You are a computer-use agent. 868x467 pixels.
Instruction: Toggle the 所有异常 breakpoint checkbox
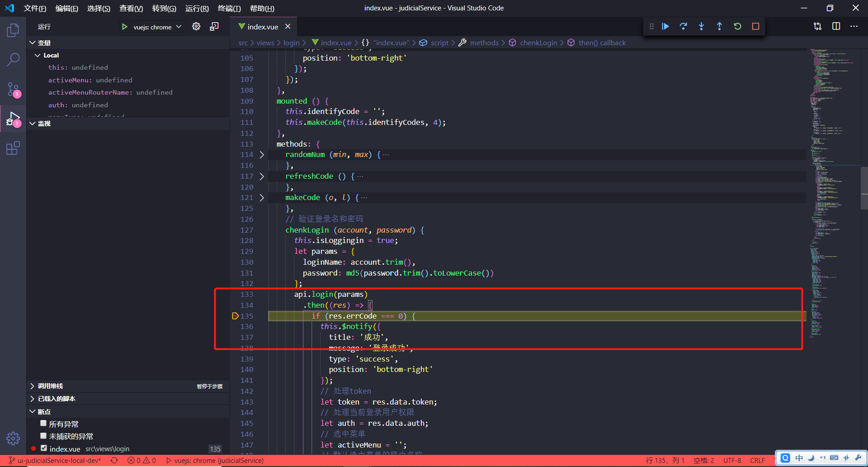click(x=43, y=424)
